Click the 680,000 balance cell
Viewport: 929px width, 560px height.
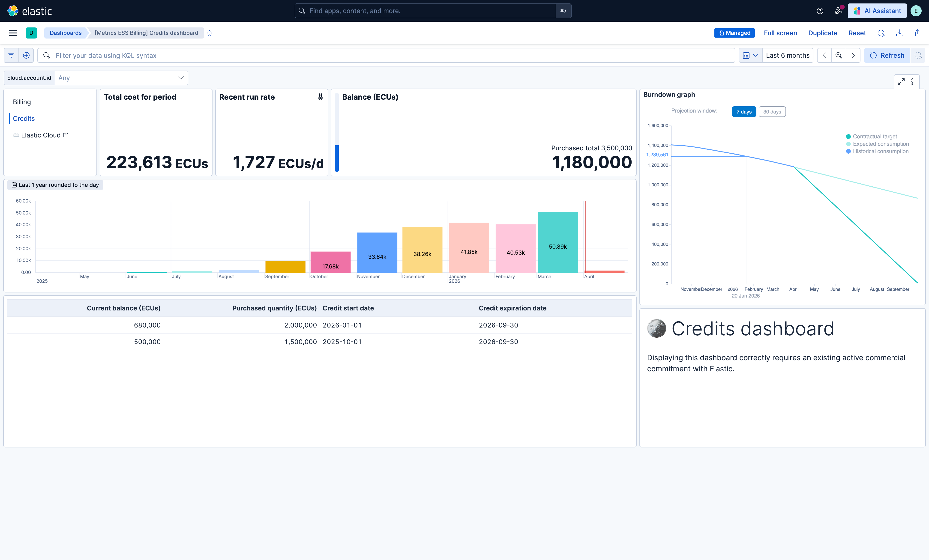pyautogui.click(x=147, y=325)
